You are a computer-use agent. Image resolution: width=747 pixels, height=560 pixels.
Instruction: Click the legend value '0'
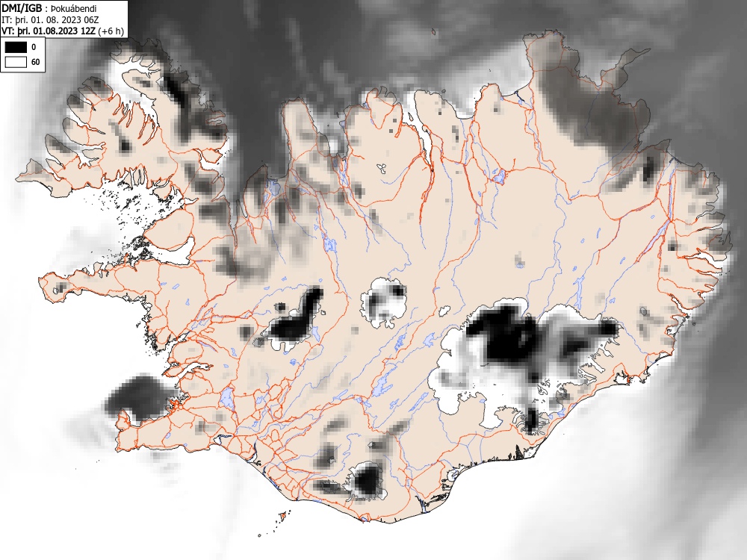34,47
